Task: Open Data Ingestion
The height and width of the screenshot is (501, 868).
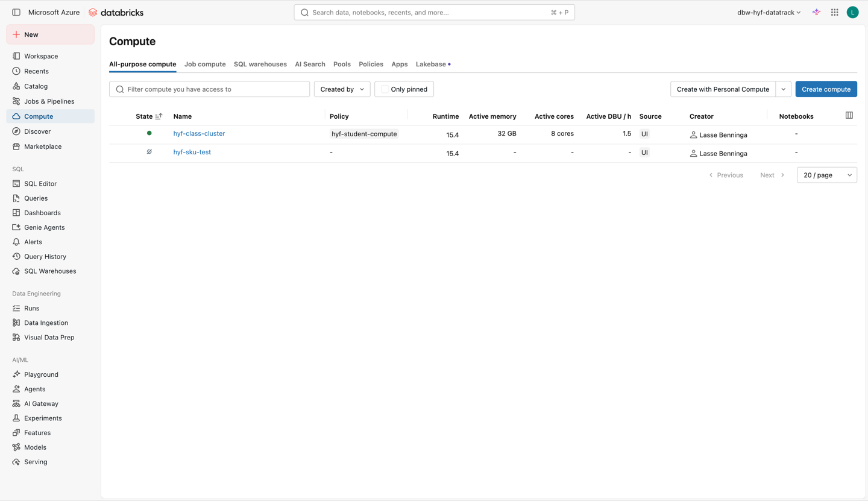Action: point(50,323)
